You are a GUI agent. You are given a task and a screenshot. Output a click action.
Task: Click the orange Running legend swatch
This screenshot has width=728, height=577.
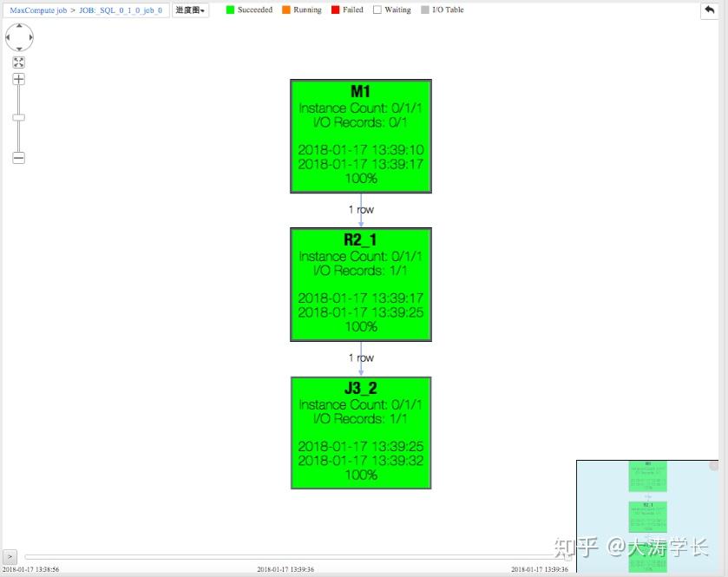point(286,10)
